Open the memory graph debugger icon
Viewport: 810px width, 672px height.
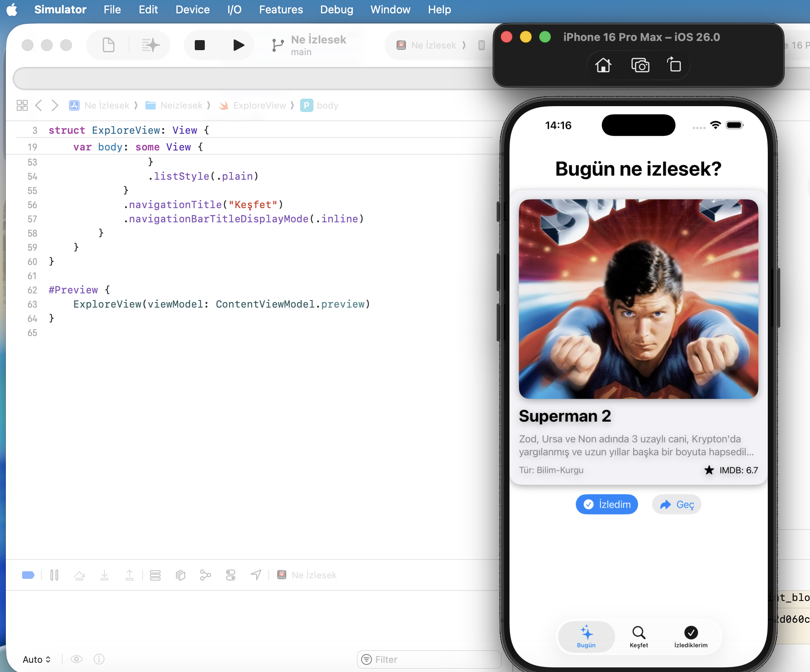coord(205,575)
